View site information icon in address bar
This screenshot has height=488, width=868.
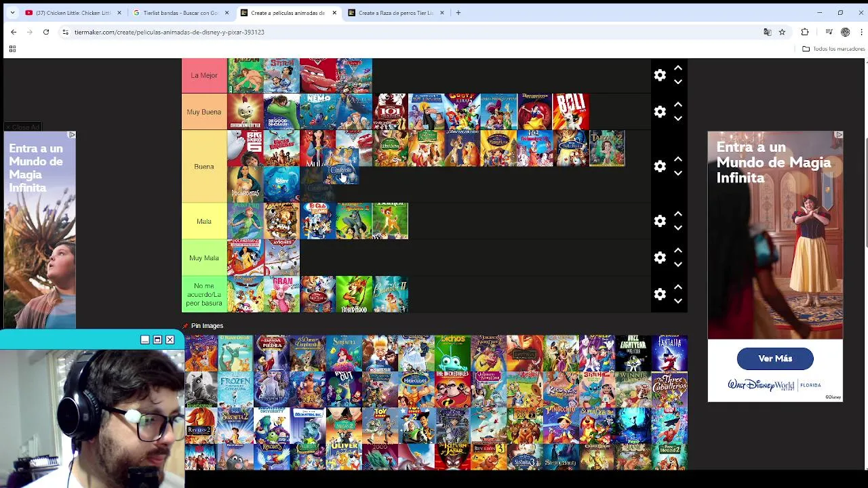pos(65,32)
